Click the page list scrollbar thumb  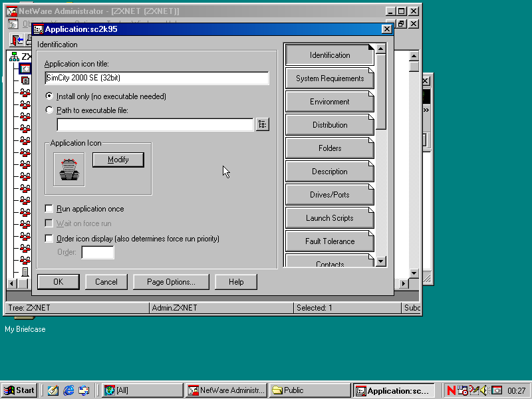pos(380,91)
